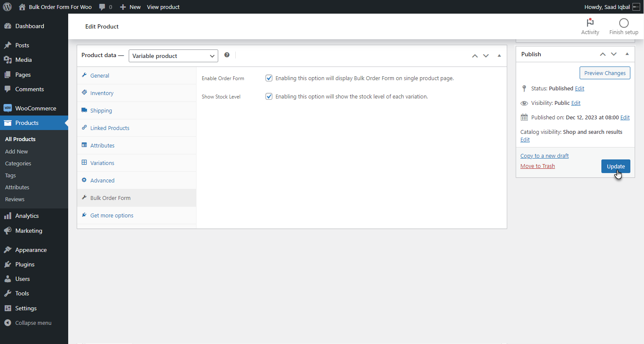The width and height of the screenshot is (644, 344).
Task: Edit the Published status
Action: pos(579,88)
